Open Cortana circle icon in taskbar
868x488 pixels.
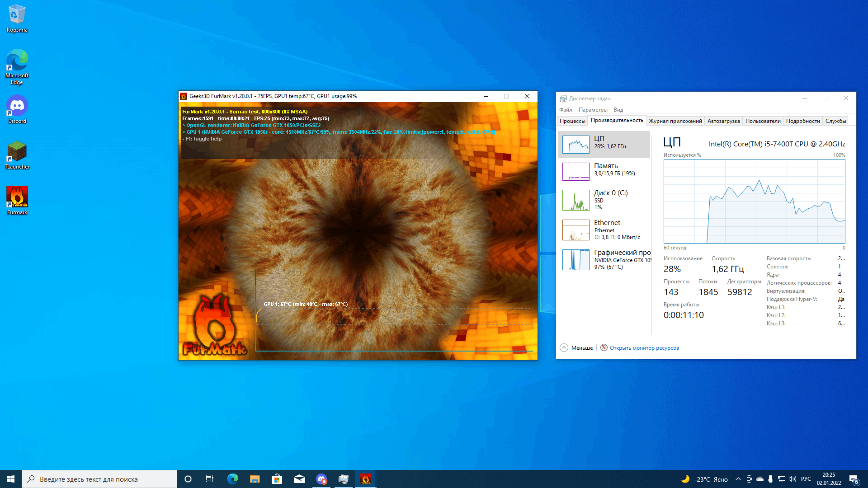click(x=188, y=479)
